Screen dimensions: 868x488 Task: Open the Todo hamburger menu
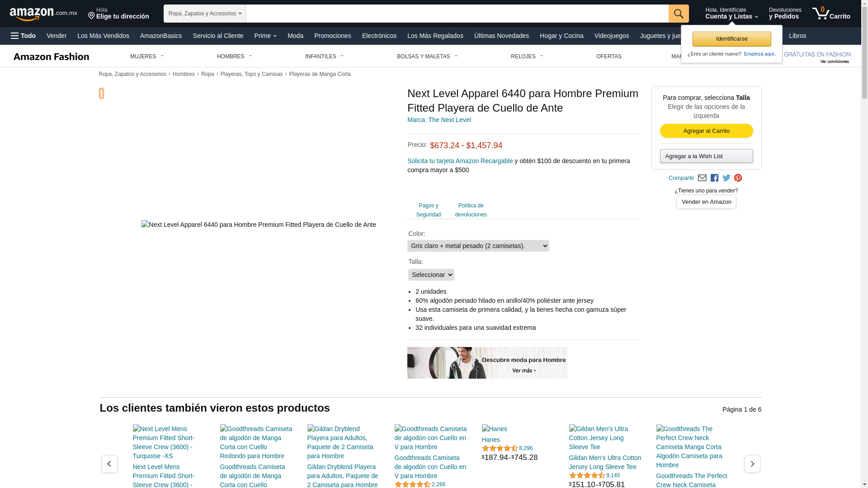tap(24, 36)
